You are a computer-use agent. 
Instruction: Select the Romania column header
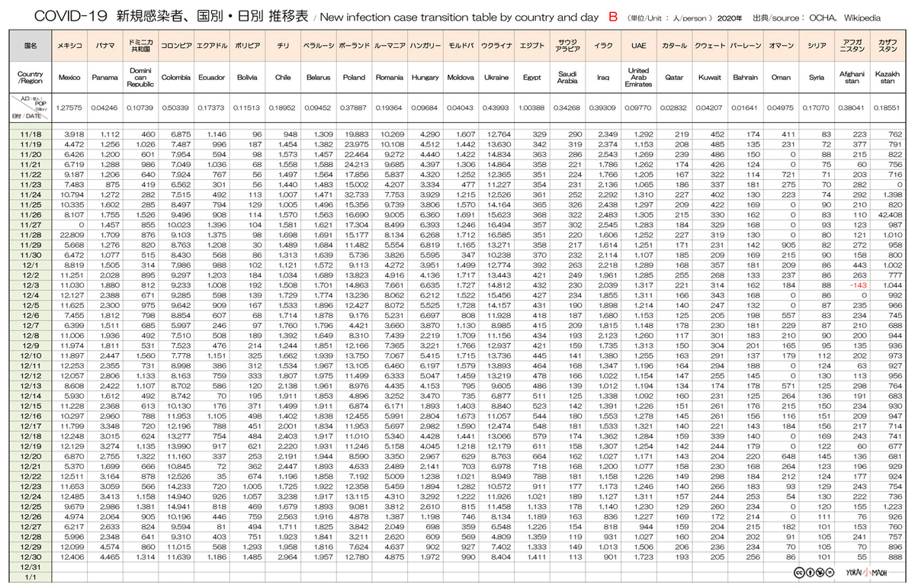click(389, 76)
